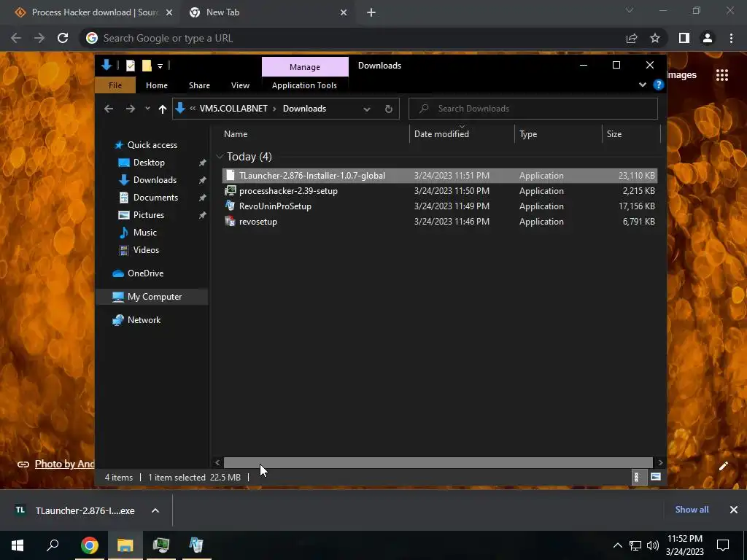
Task: Open Windows Start menu
Action: point(18,545)
